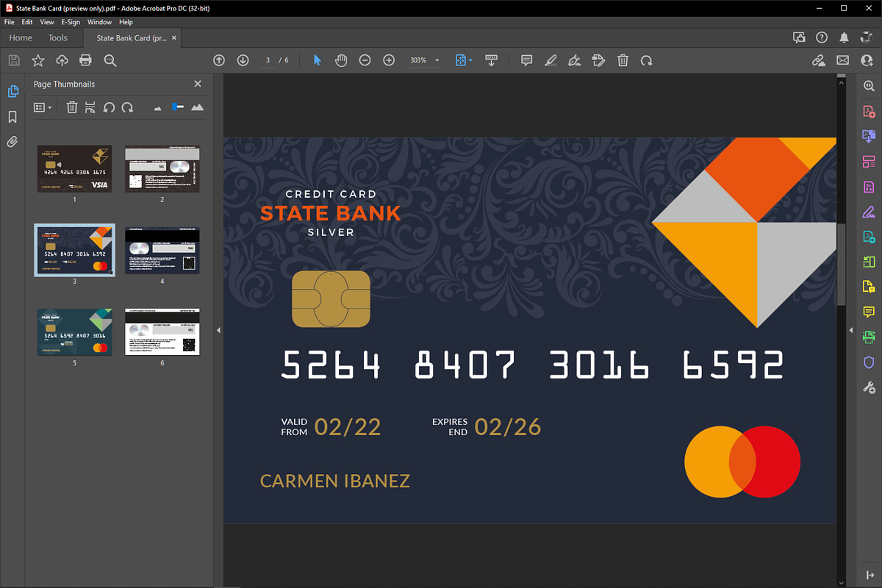882x588 pixels.
Task: Open the Find text magnifier tool
Action: click(x=110, y=60)
